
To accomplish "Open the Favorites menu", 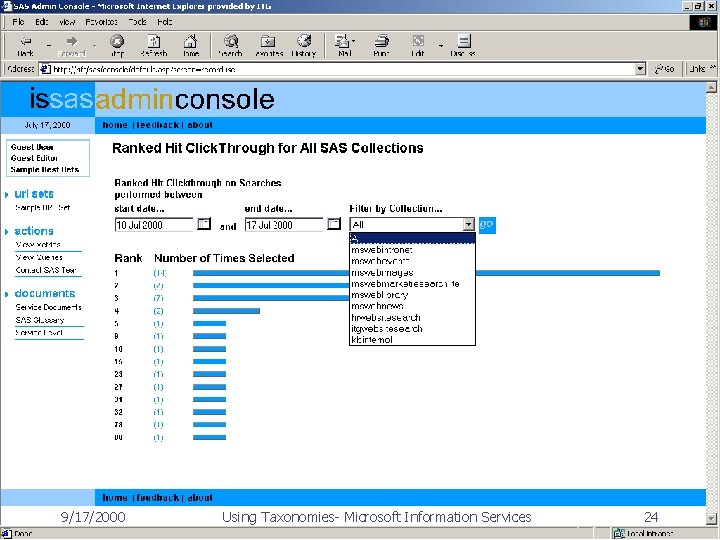I will (x=101, y=22).
